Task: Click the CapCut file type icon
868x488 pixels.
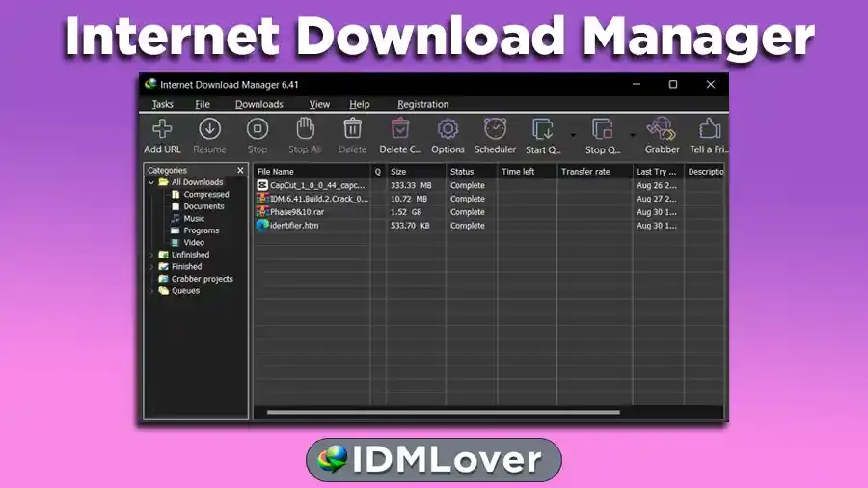Action: (262, 185)
